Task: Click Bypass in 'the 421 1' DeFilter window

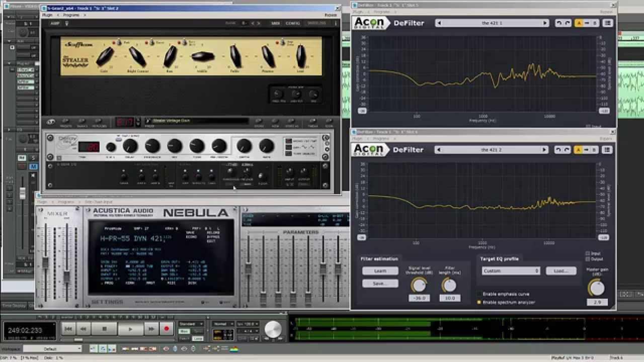Action: 606,12
